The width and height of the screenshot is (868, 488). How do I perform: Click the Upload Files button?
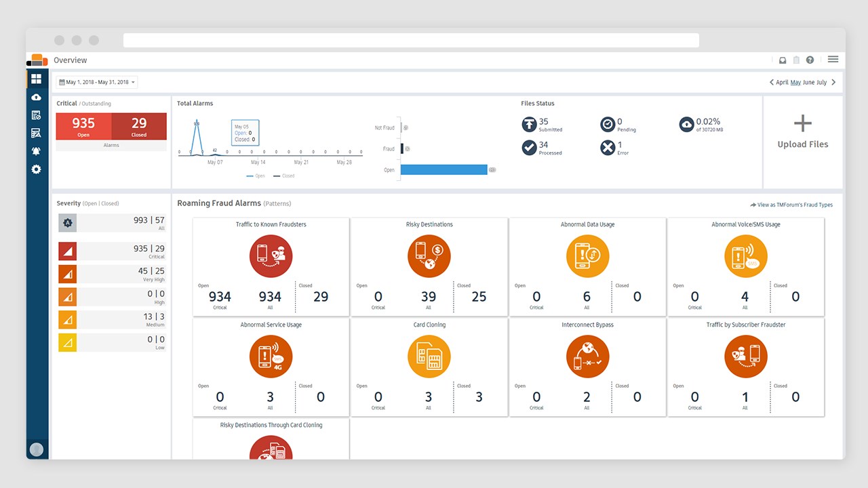tap(803, 132)
